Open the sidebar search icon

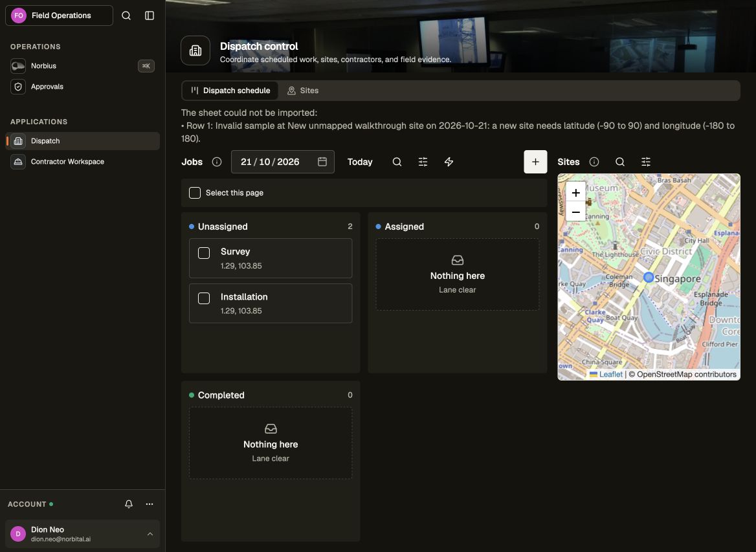pyautogui.click(x=126, y=16)
